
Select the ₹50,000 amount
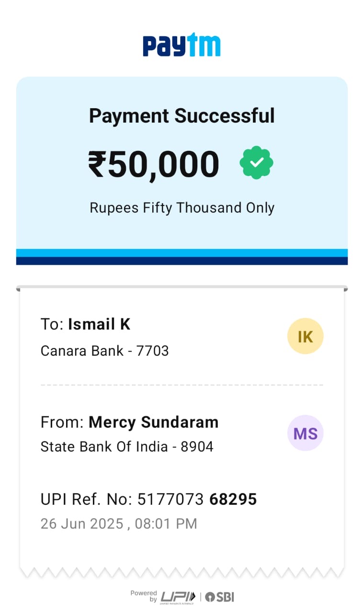(154, 164)
